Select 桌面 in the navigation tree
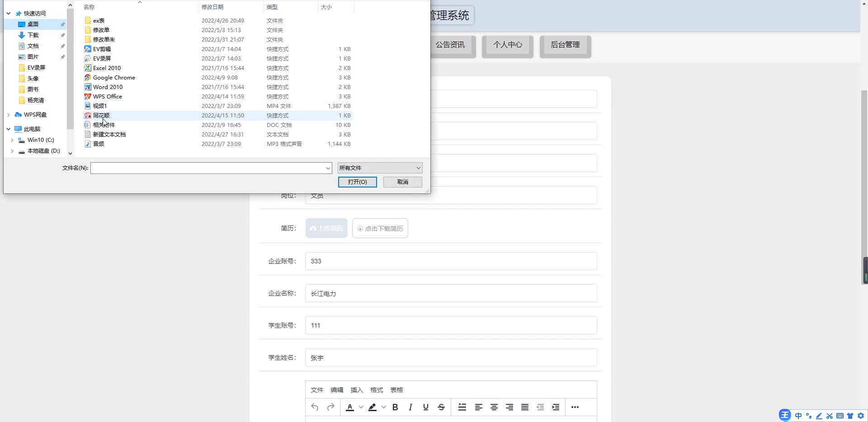This screenshot has height=422, width=868. (33, 24)
